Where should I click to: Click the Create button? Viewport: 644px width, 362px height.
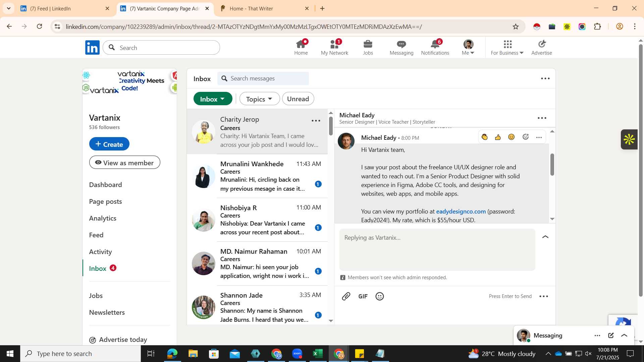(x=109, y=144)
